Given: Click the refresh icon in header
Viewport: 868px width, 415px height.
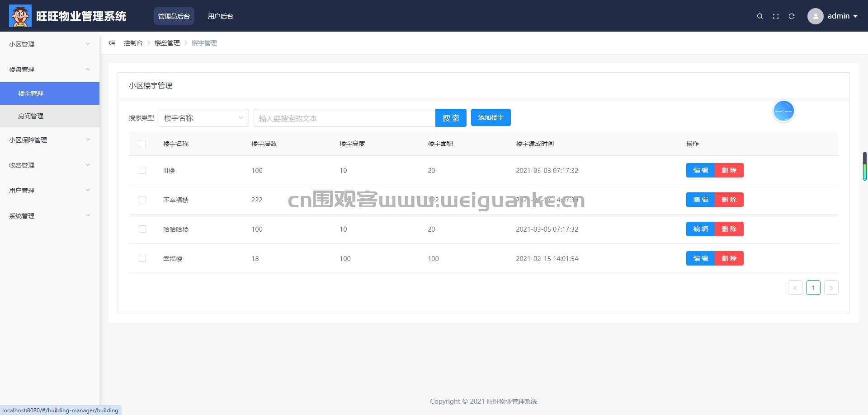Looking at the screenshot, I should click(792, 16).
